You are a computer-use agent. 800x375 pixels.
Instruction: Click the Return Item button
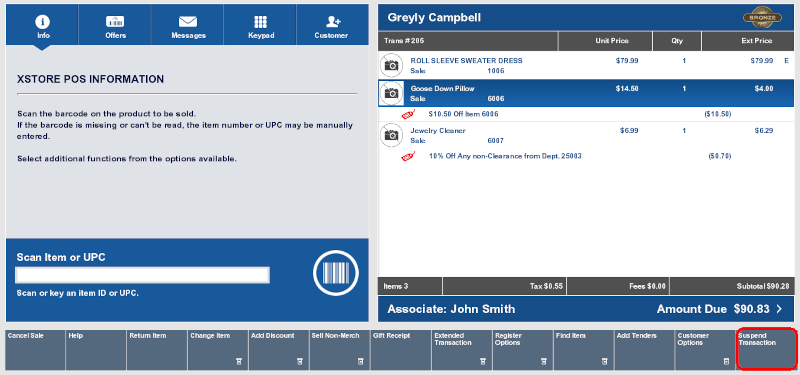[157, 350]
